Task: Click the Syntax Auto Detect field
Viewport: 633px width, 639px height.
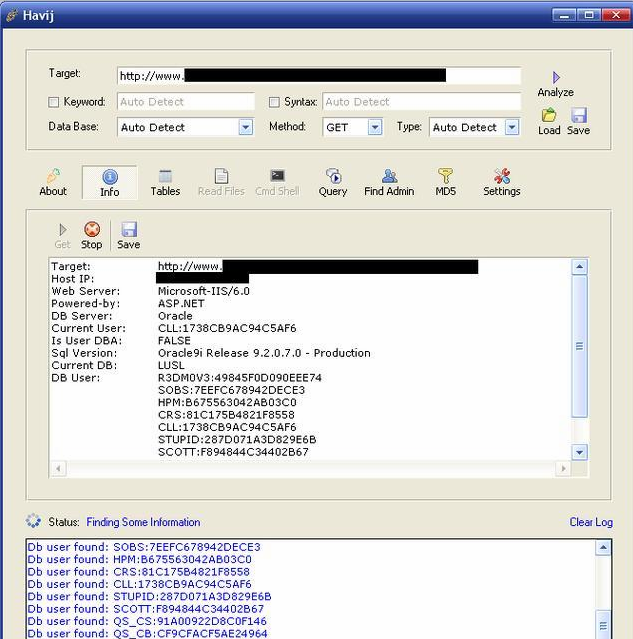Action: (421, 101)
